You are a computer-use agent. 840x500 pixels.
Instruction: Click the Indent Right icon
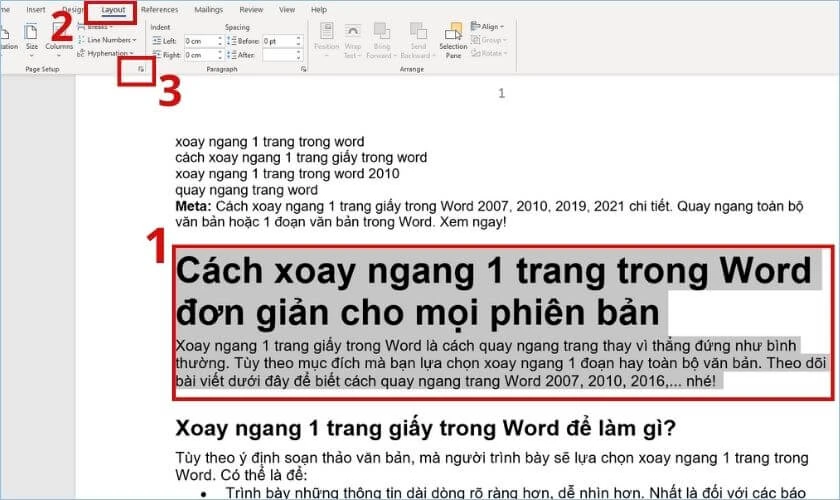(156, 55)
